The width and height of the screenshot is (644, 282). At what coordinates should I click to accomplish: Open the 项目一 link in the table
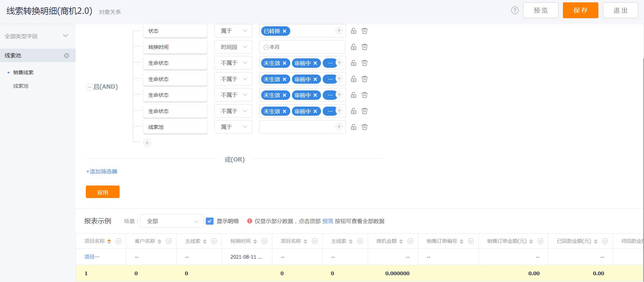[92, 257]
